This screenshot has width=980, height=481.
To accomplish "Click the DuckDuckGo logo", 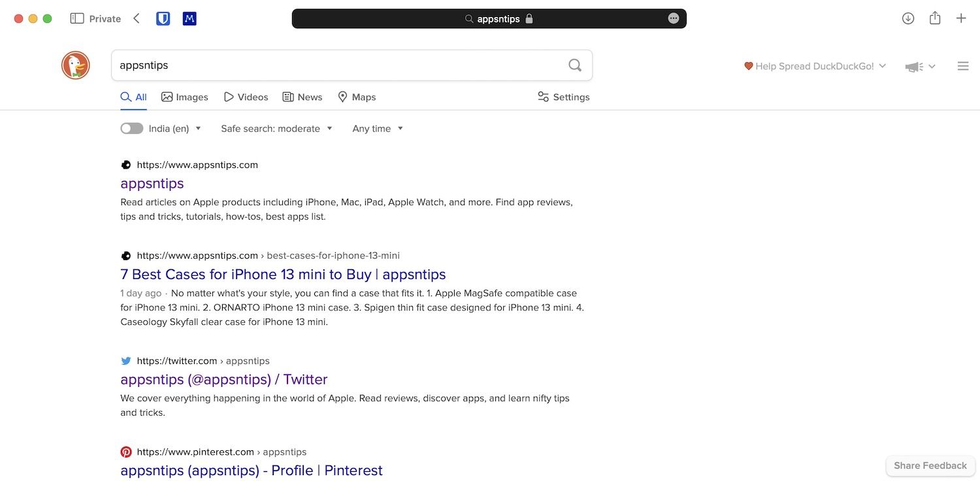I will point(75,65).
